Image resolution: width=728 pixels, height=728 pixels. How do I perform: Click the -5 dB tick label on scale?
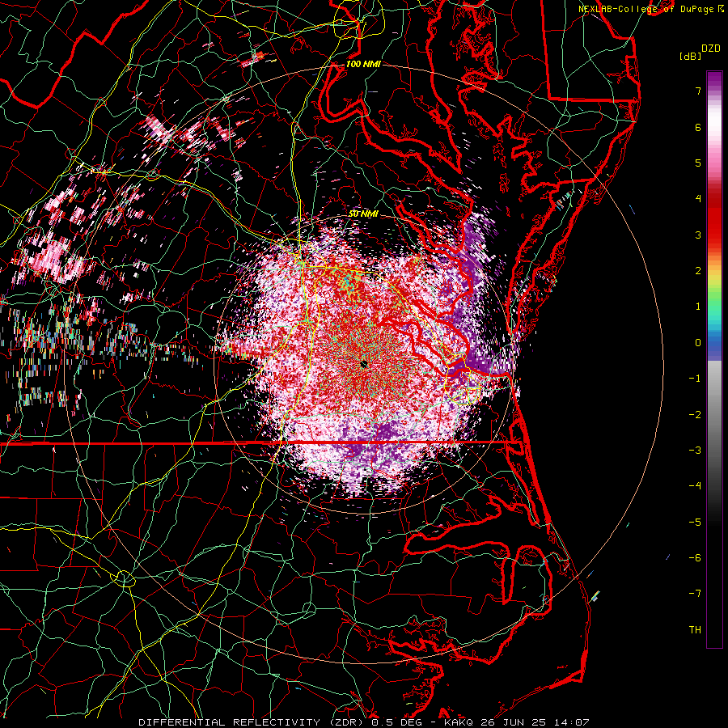tap(695, 522)
